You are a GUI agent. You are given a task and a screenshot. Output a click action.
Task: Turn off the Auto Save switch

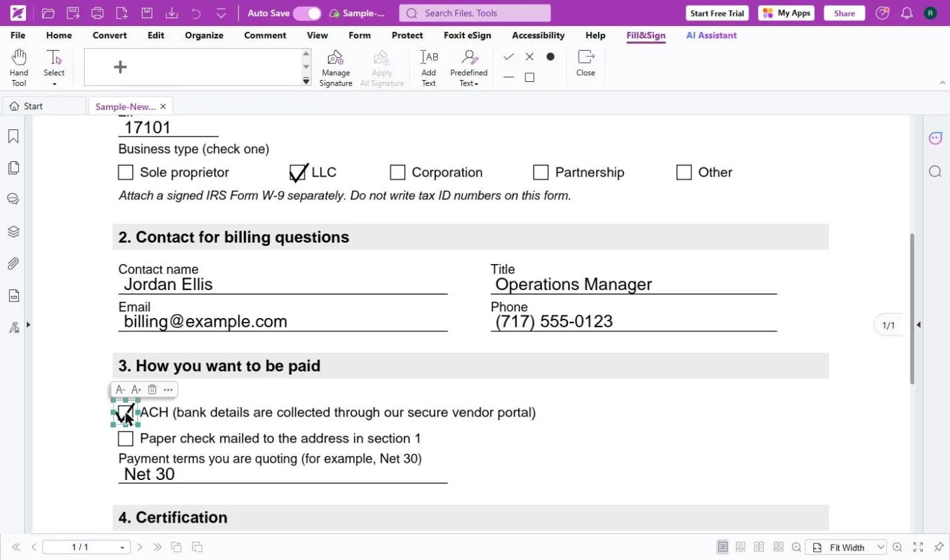[307, 13]
